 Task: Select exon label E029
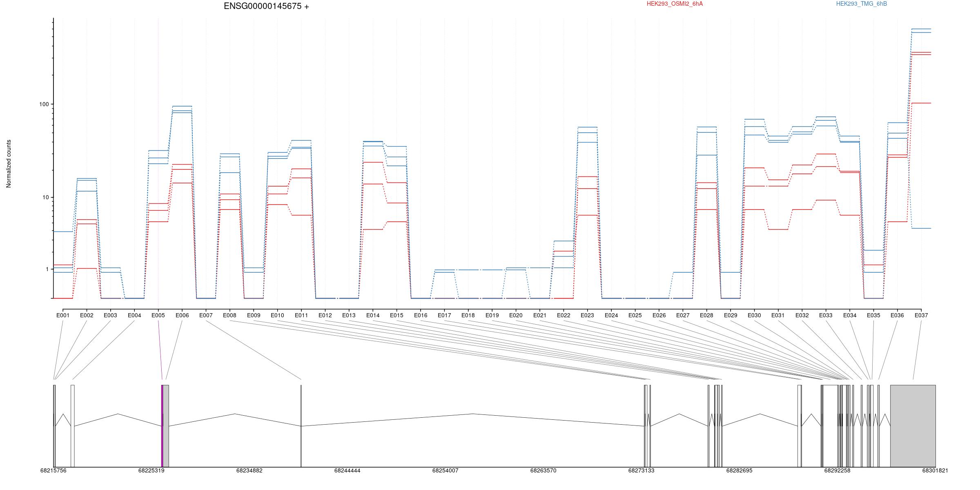[x=731, y=315]
